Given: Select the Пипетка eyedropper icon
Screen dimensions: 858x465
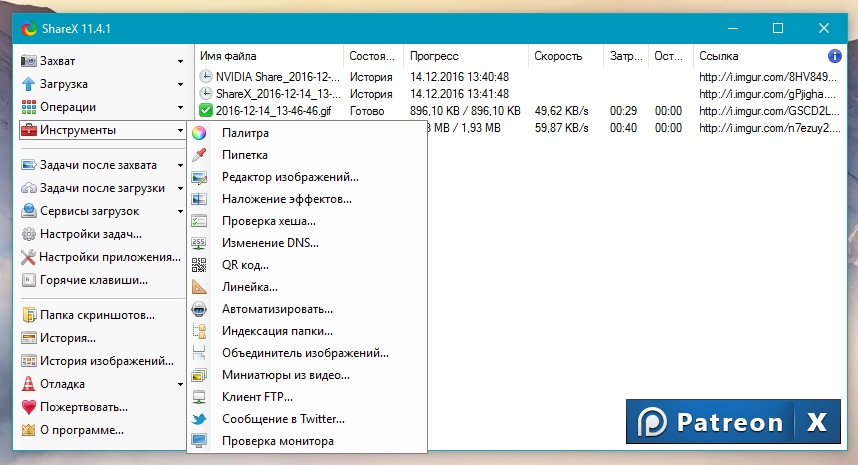Looking at the screenshot, I should [x=199, y=155].
